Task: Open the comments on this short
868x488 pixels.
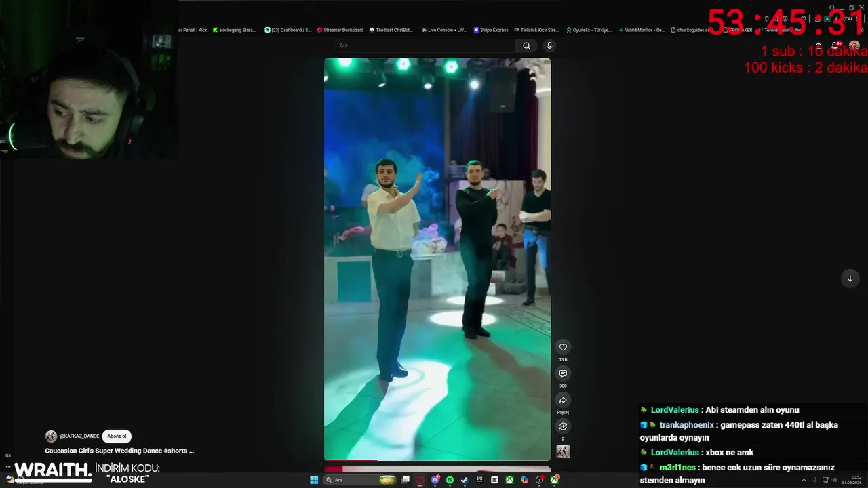Action: 563,373
